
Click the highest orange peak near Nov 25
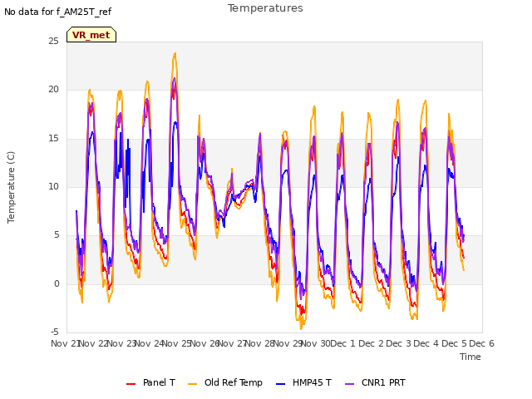pyautogui.click(x=175, y=53)
